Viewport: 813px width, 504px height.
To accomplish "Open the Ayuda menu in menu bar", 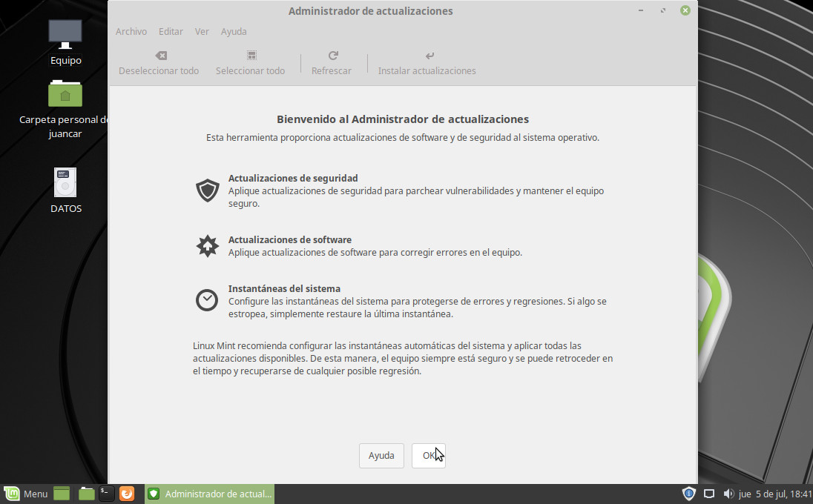I will [234, 32].
